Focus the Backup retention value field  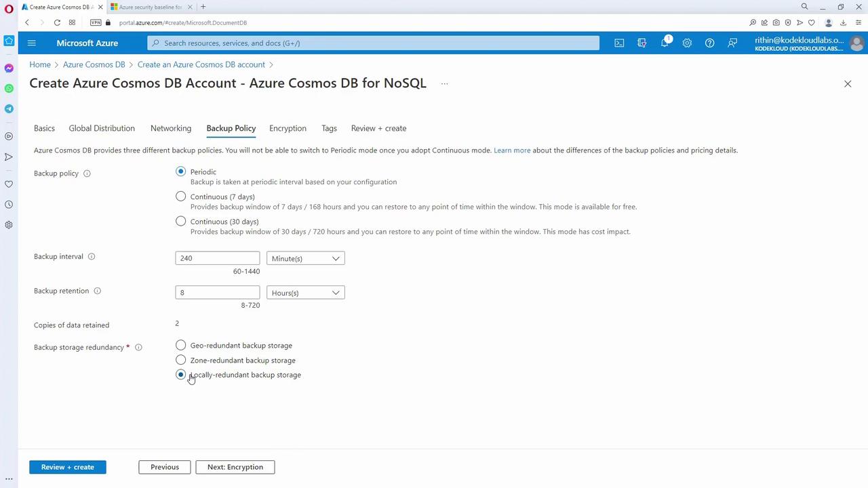point(218,293)
